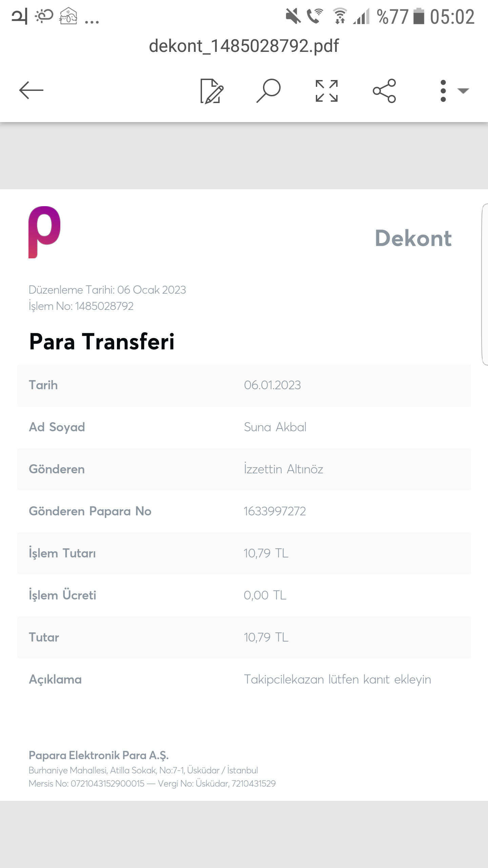Tap the İşlem No 1485028792 line
The image size is (488, 868).
(81, 306)
